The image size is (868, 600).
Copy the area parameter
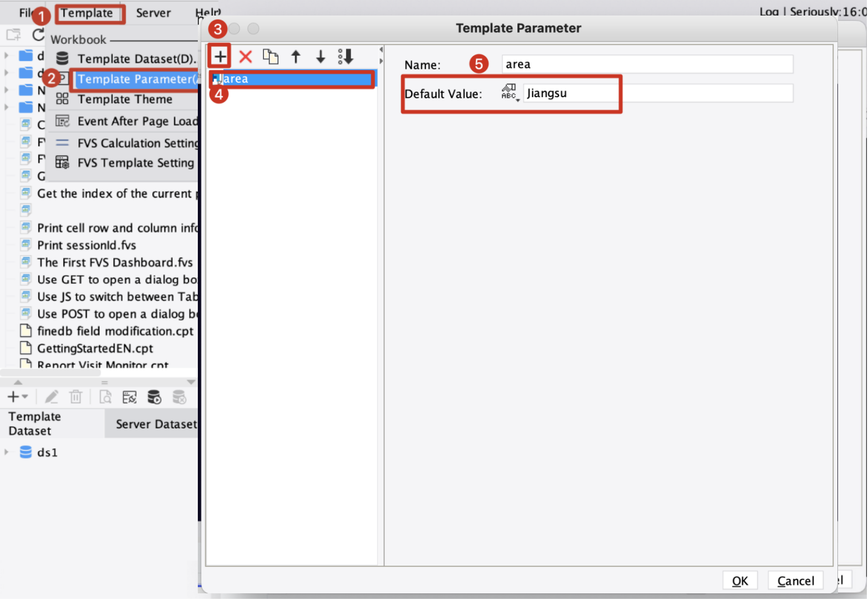[271, 56]
